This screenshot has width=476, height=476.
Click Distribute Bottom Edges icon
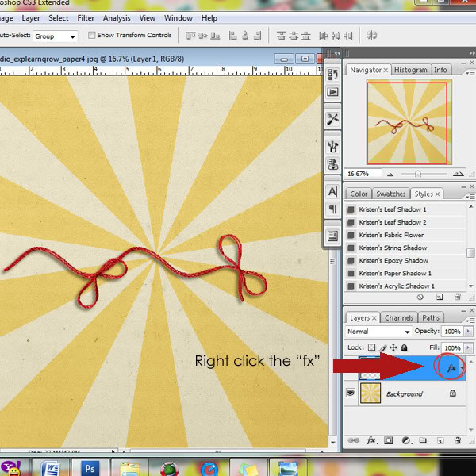coord(305,36)
